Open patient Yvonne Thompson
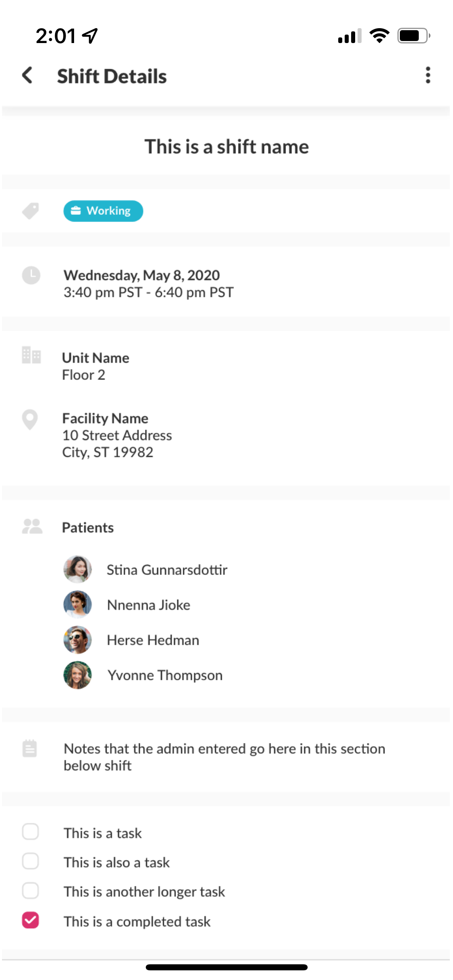This screenshot has height=980, width=453. 165,675
